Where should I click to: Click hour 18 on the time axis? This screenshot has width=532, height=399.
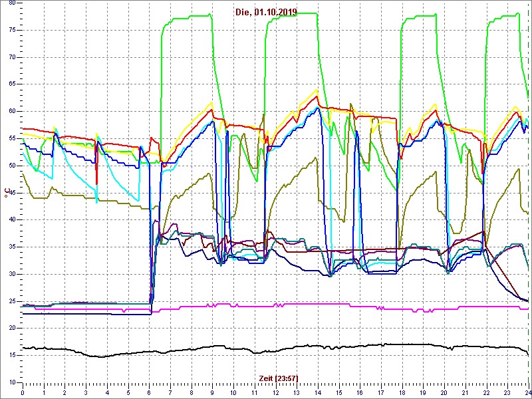[x=402, y=392]
